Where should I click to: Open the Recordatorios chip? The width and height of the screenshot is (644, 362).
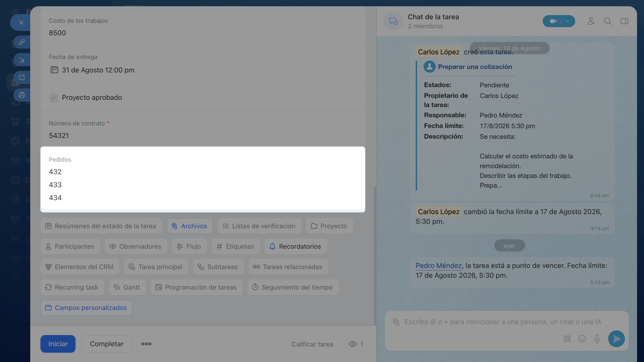(296, 246)
